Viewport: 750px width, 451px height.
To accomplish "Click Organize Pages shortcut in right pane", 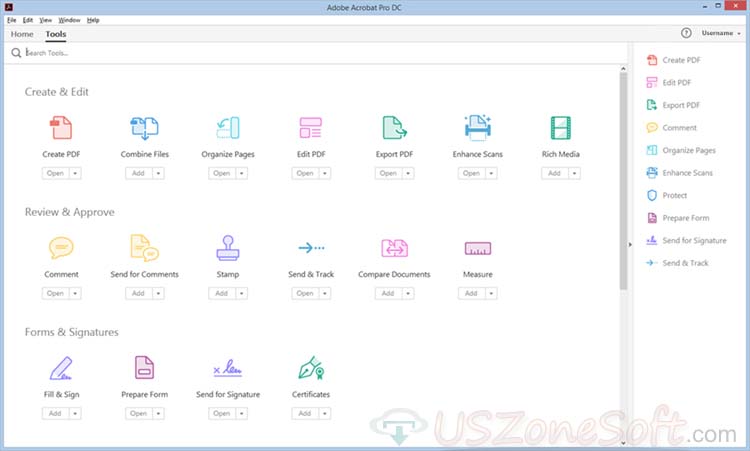I will coord(681,150).
